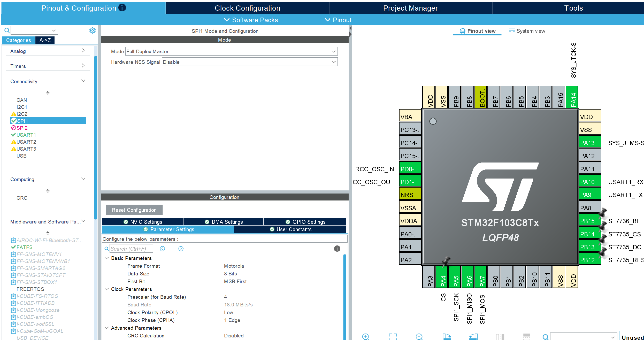Rotate chip counter-clockwise with the rotate icon
The height and width of the screenshot is (340, 644).
click(x=473, y=336)
